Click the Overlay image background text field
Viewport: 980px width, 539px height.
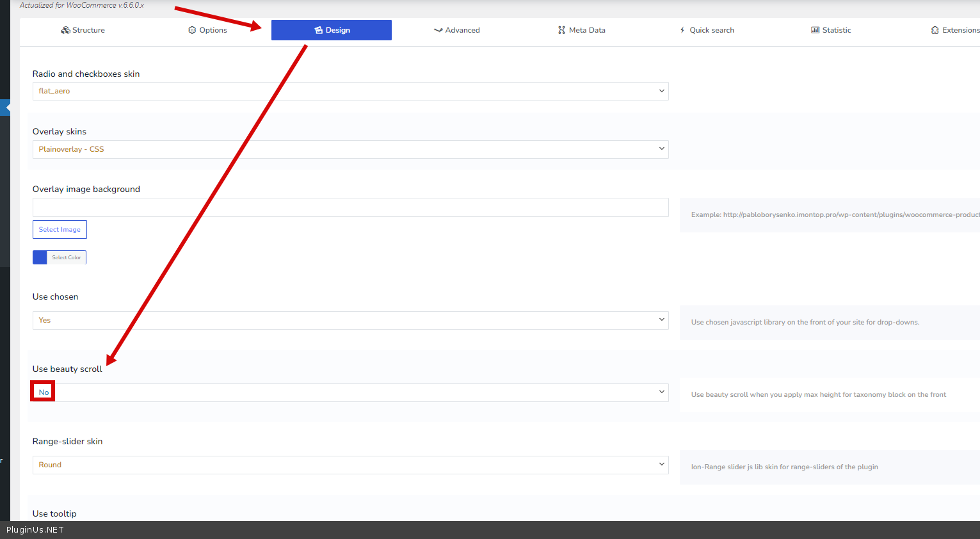(x=350, y=207)
